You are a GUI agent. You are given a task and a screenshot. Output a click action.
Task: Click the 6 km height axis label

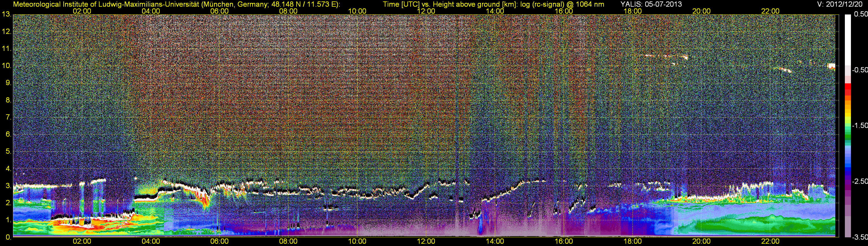click(8, 135)
